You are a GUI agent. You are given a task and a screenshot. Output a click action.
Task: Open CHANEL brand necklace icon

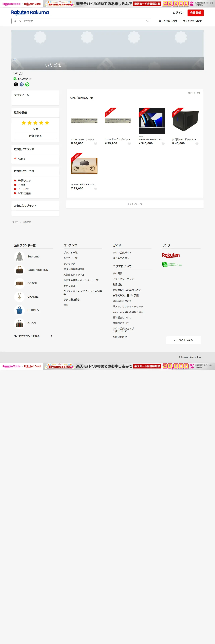[19, 297]
